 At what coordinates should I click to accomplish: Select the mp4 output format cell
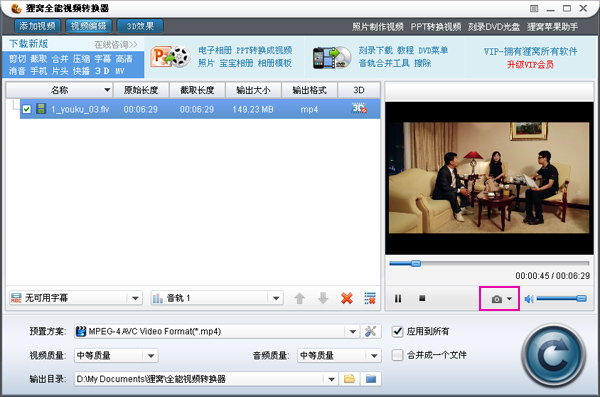[309, 109]
